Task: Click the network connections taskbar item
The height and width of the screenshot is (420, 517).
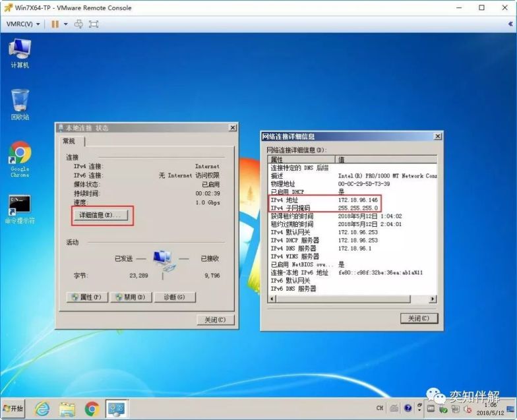Action: 117,409
